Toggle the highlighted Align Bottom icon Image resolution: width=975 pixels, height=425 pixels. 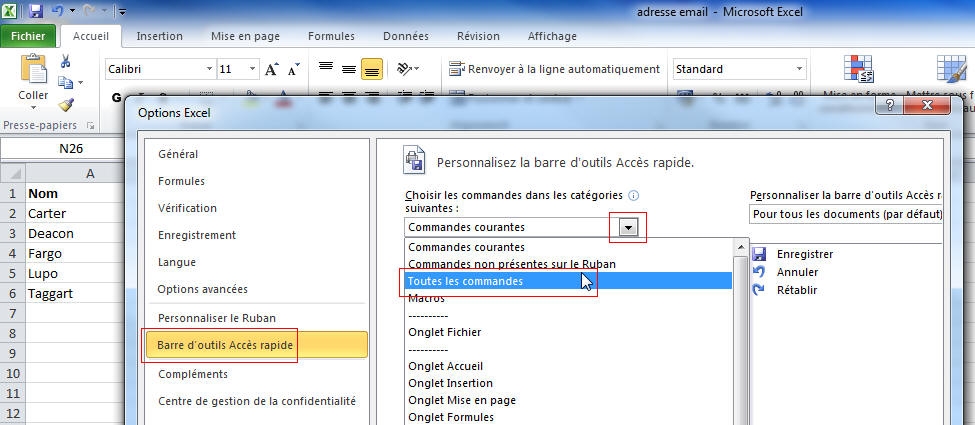[x=372, y=69]
